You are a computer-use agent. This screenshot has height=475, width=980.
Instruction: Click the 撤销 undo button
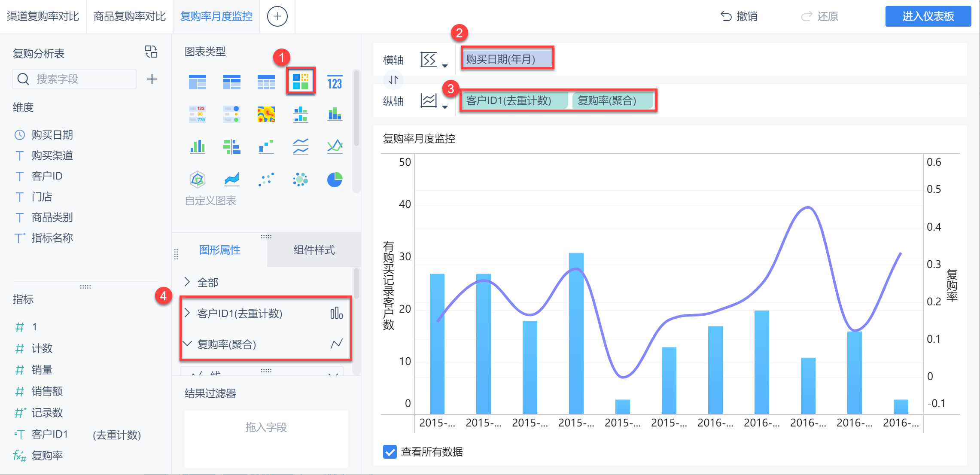(739, 16)
